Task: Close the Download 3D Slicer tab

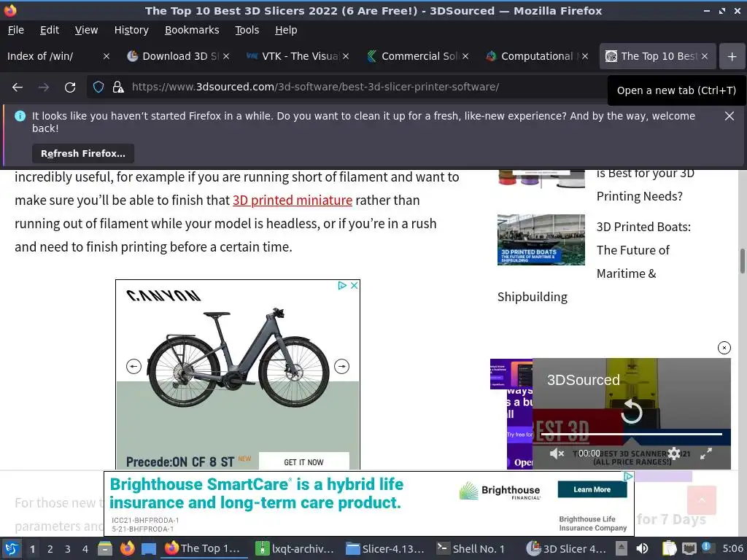Action: coord(226,56)
